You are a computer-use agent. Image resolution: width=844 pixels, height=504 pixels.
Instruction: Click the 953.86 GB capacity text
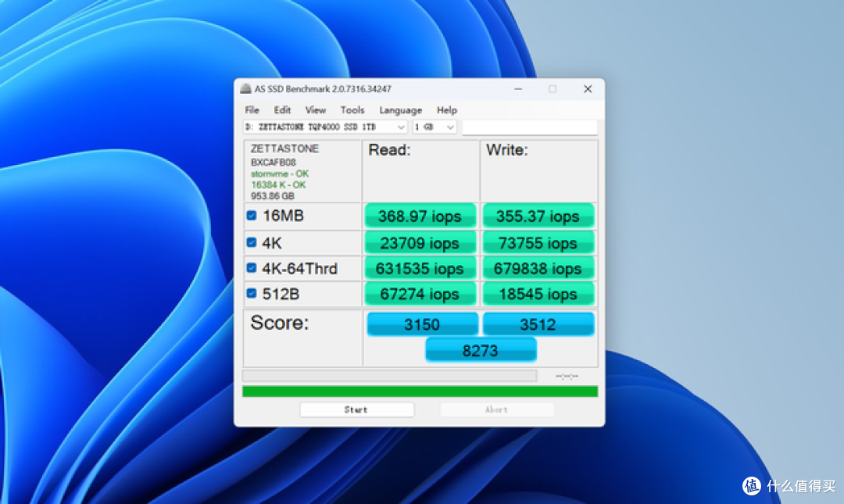(x=273, y=196)
